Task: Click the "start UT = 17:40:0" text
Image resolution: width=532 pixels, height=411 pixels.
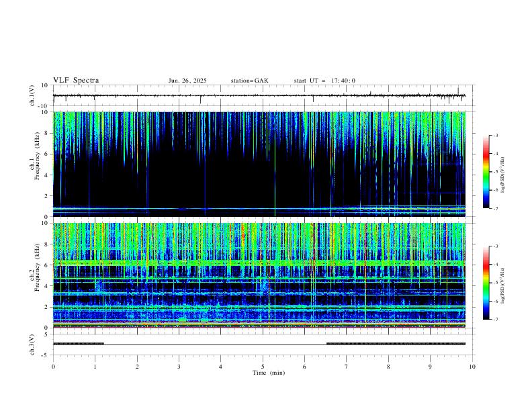Action: (324, 81)
